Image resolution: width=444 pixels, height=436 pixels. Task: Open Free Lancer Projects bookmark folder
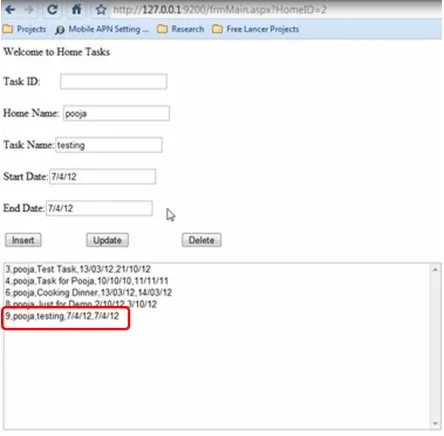pyautogui.click(x=256, y=29)
